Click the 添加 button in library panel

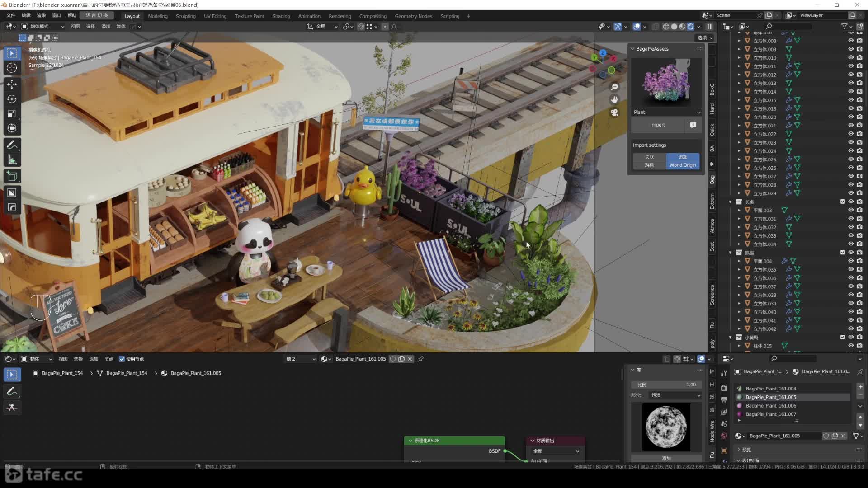666,458
